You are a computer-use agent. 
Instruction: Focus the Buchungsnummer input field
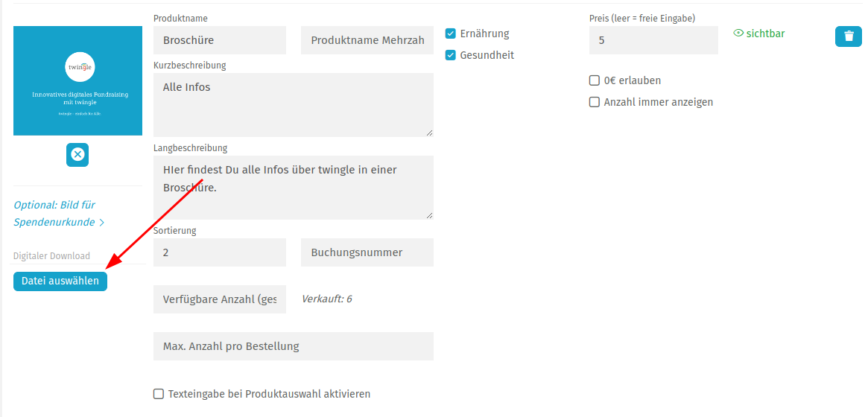[x=367, y=252]
